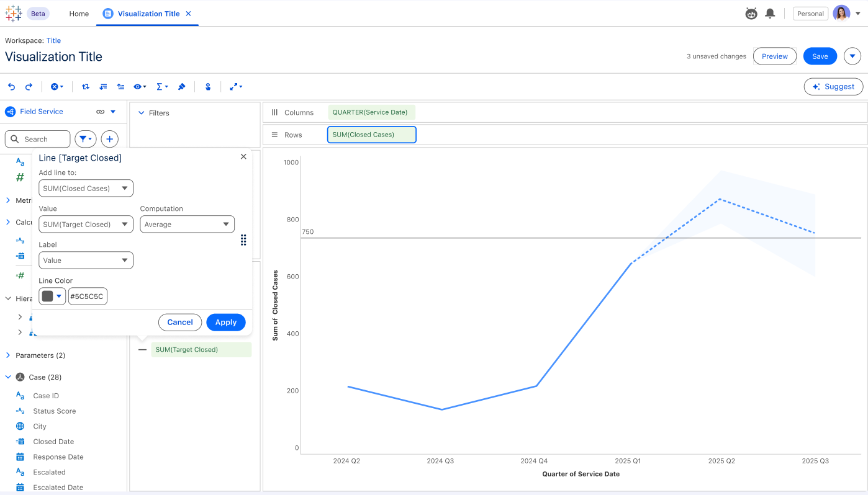Open the Computation dropdown showing Average

click(x=187, y=225)
